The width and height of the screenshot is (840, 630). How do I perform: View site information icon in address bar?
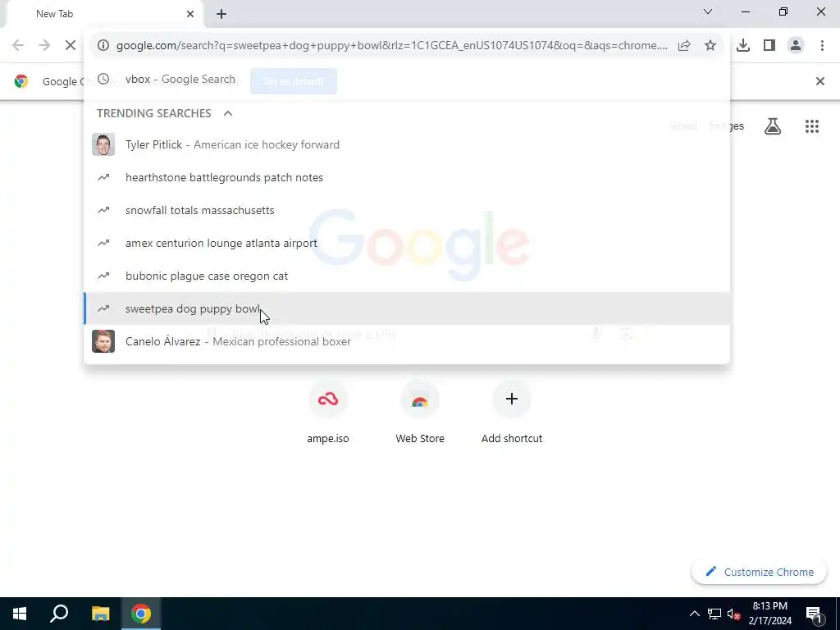pyautogui.click(x=103, y=46)
